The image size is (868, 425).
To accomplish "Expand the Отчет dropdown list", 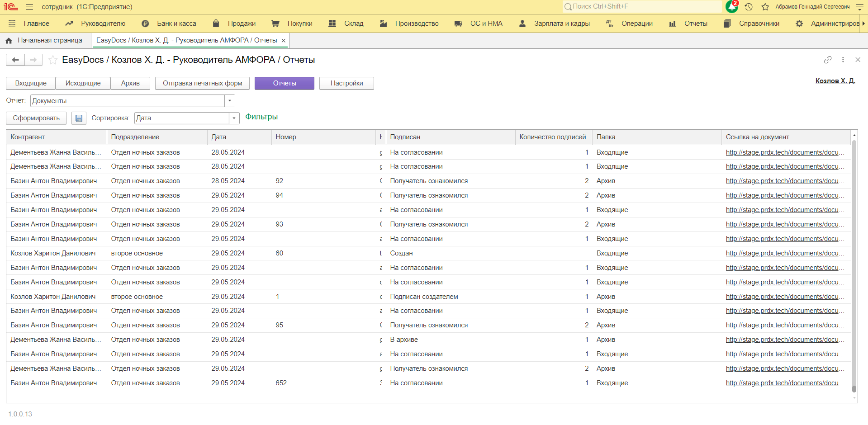I will coord(230,101).
